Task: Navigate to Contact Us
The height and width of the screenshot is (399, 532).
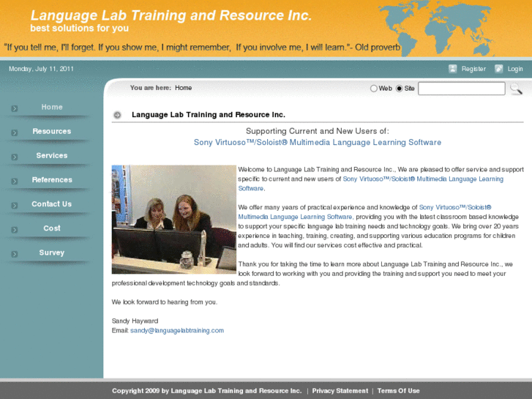Action: (x=51, y=204)
